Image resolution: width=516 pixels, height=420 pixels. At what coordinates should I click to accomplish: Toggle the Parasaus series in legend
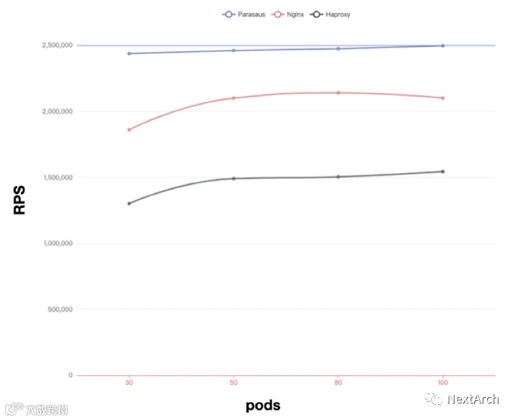(x=244, y=14)
